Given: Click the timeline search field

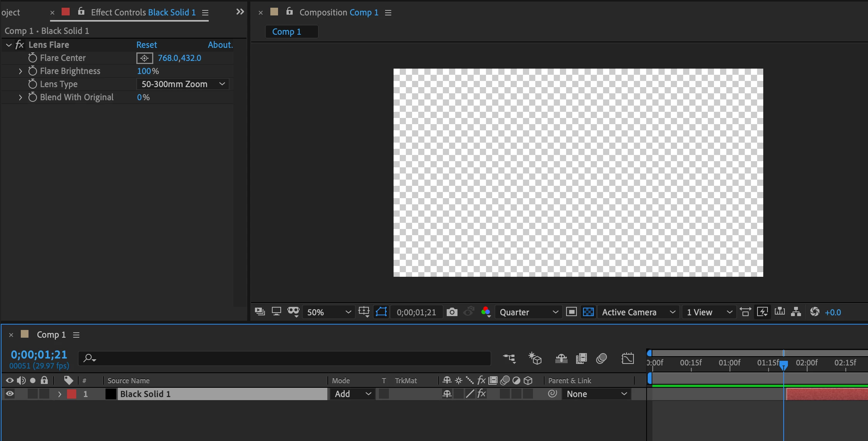Looking at the screenshot, I should 285,358.
